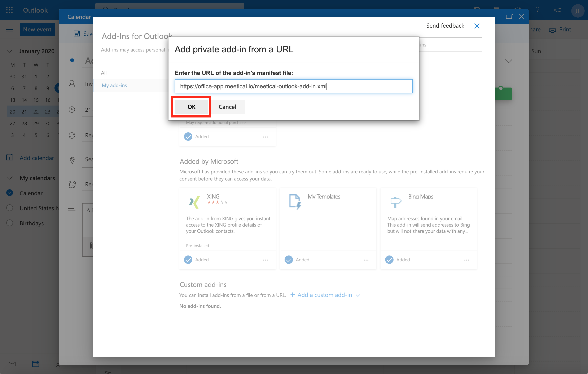Toggle the Calendar checkbox in My calendars
Image resolution: width=588 pixels, height=374 pixels.
point(9,193)
